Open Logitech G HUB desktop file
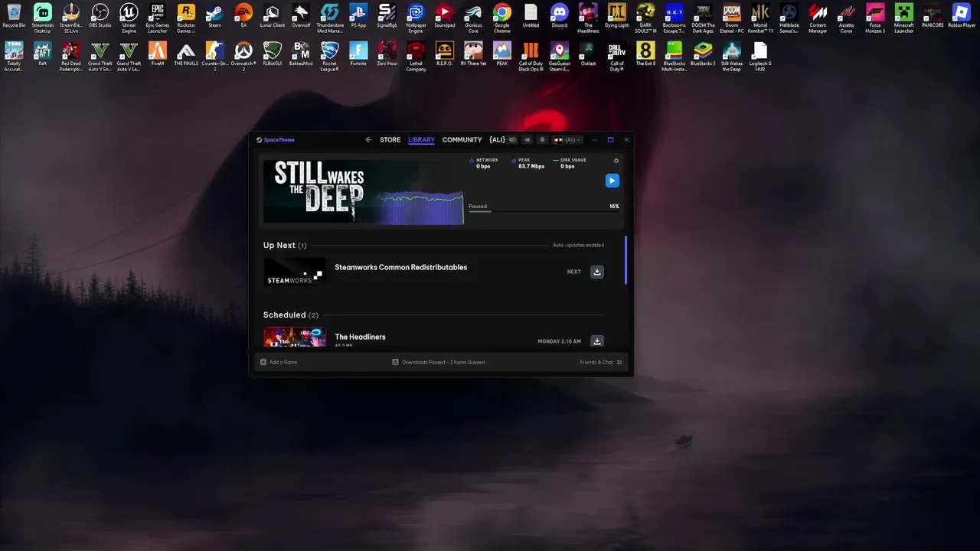Screen dimensions: 980x551 point(760,55)
